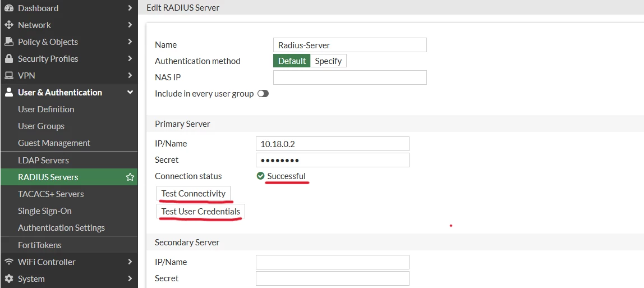Click the Test User Credentials button

pyautogui.click(x=200, y=212)
